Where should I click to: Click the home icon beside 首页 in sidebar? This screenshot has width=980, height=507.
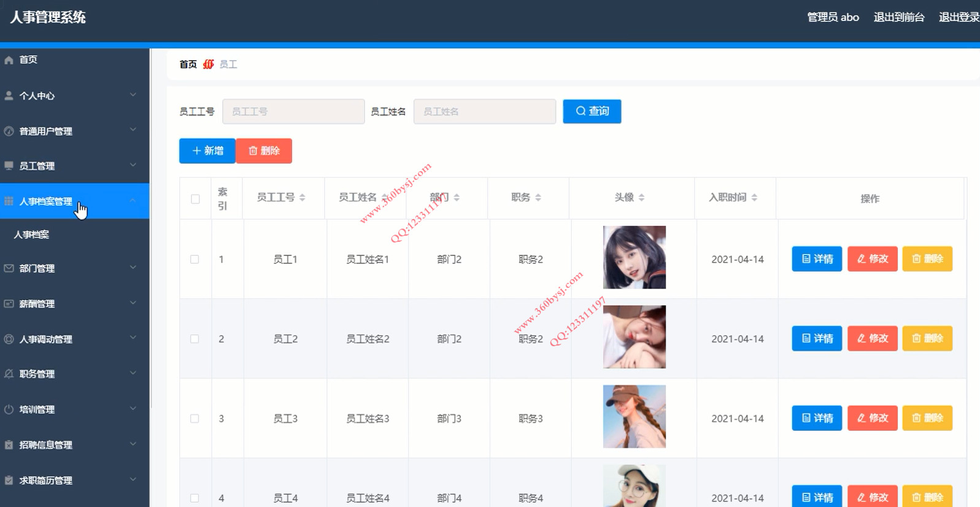coord(9,60)
